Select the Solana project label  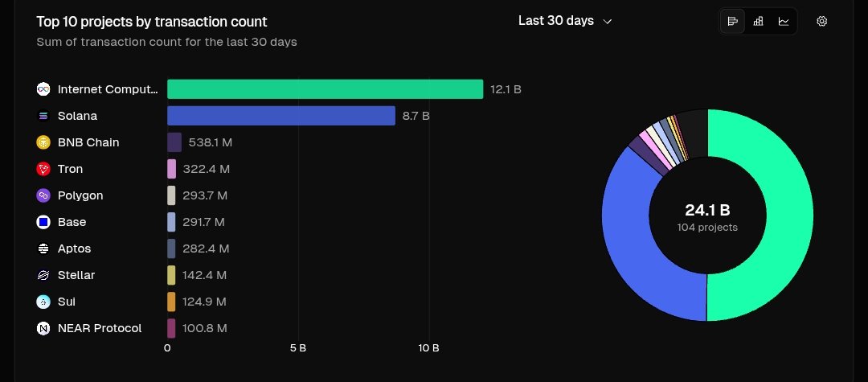coord(77,116)
